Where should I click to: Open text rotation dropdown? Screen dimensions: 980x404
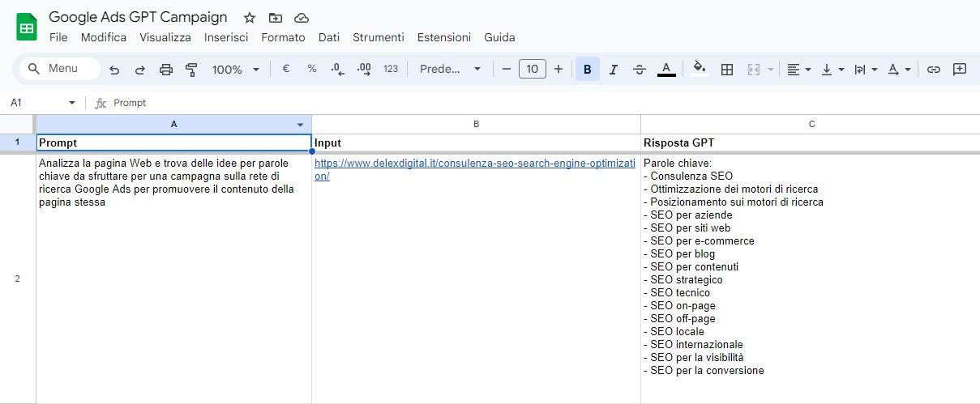(x=899, y=70)
